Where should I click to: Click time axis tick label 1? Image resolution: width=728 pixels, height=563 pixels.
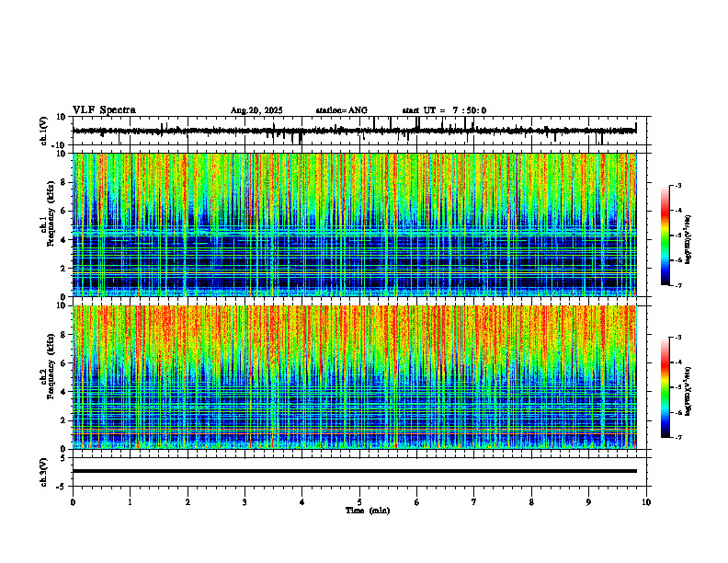tap(130, 502)
